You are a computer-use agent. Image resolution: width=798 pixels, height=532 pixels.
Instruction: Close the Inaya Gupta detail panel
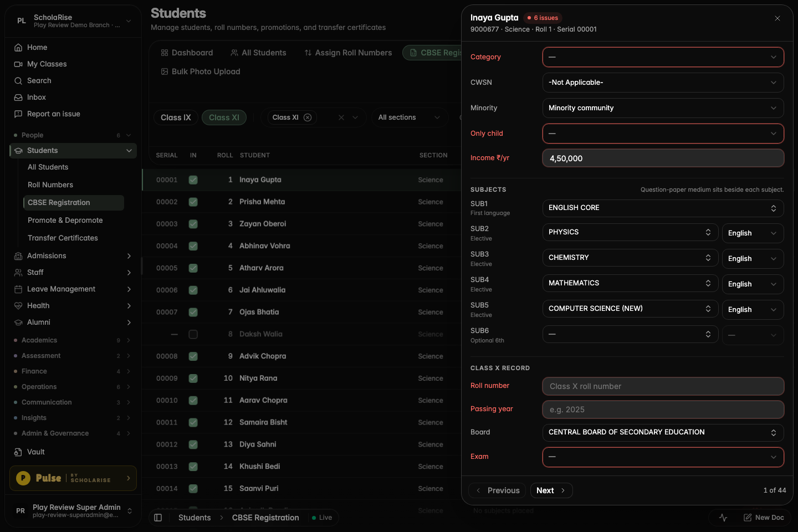pos(777,18)
